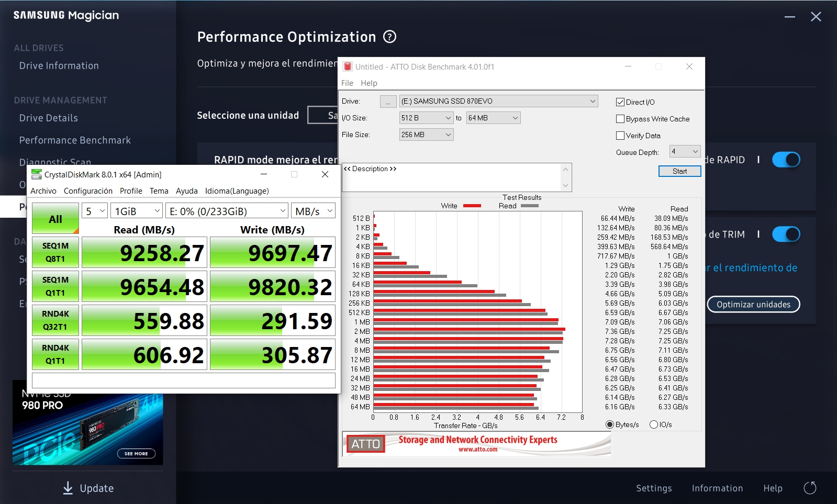Click the refresh icon in Magician footer
The image size is (837, 504).
[810, 488]
